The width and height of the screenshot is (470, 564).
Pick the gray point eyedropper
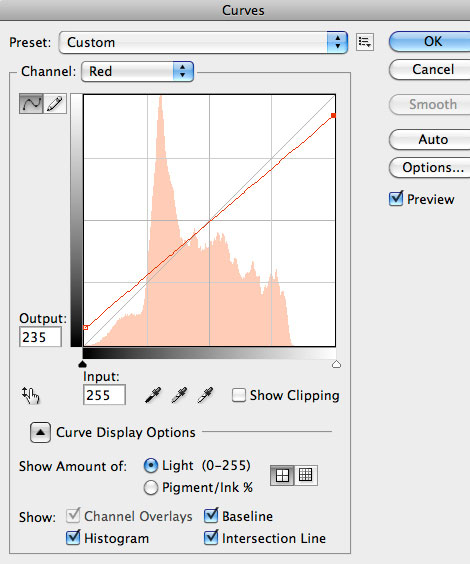tap(179, 395)
